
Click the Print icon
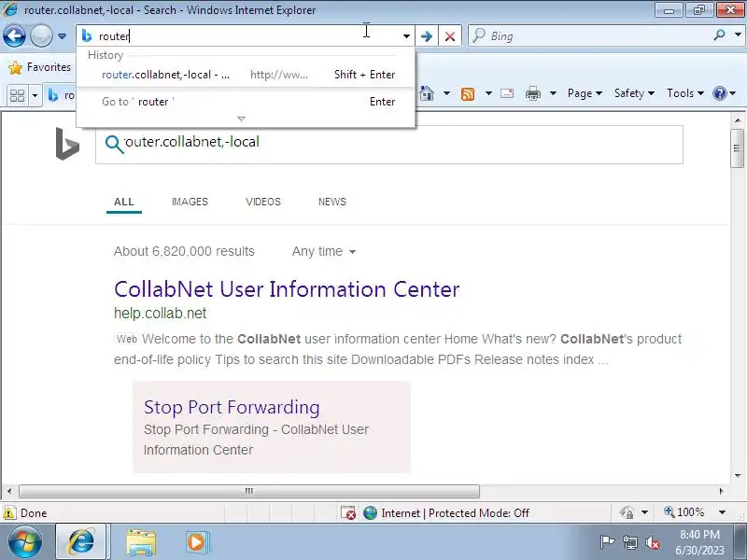click(x=533, y=93)
